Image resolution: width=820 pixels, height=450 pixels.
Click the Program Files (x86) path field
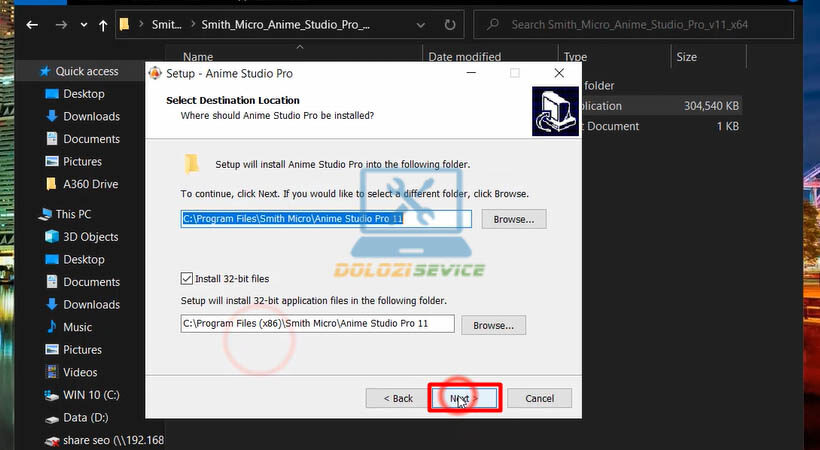coord(317,323)
